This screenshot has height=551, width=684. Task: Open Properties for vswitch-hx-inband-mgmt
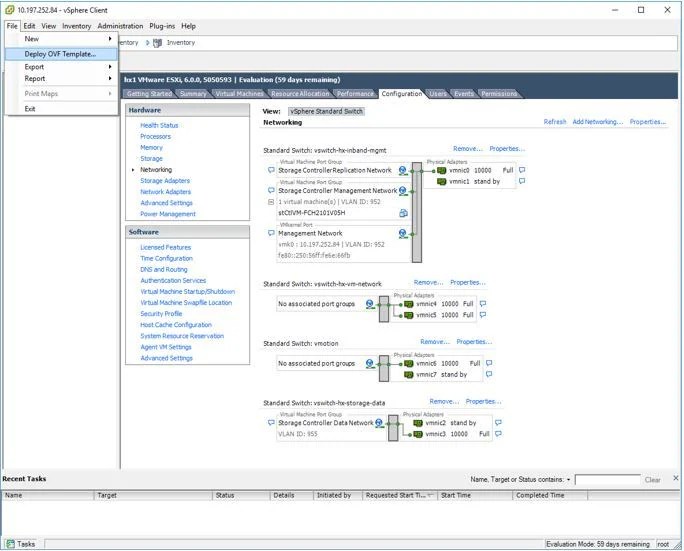pos(507,149)
